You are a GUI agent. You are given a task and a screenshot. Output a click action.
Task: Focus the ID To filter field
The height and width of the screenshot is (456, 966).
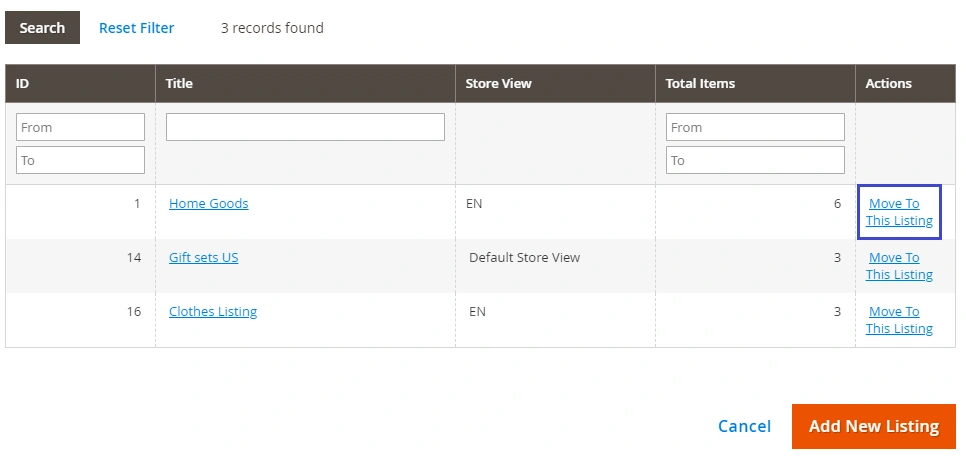click(x=80, y=160)
